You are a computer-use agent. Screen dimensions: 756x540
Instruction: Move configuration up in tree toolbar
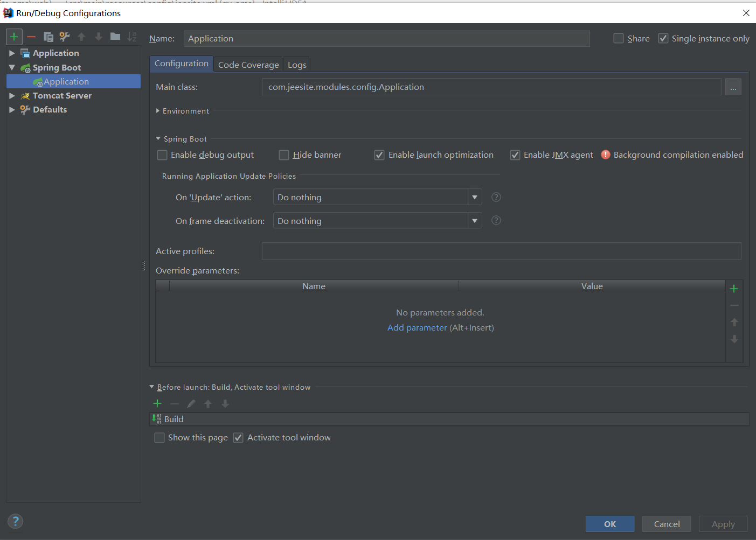pyautogui.click(x=81, y=37)
